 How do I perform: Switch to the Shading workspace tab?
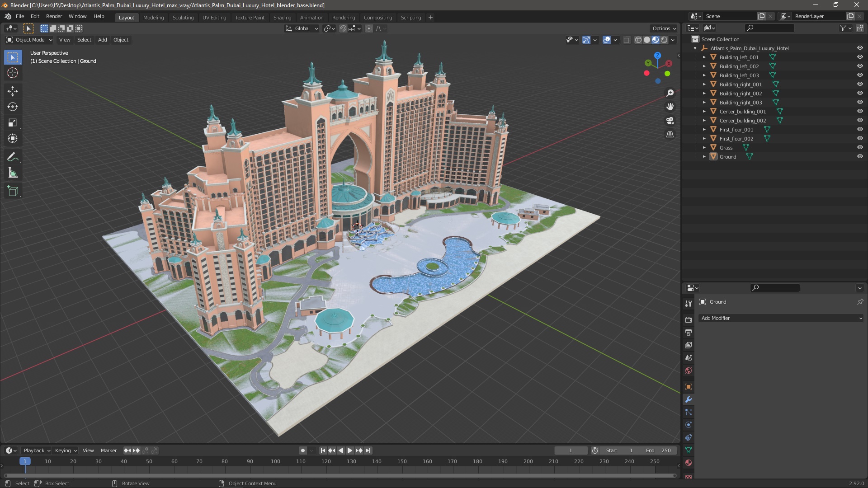click(x=282, y=18)
